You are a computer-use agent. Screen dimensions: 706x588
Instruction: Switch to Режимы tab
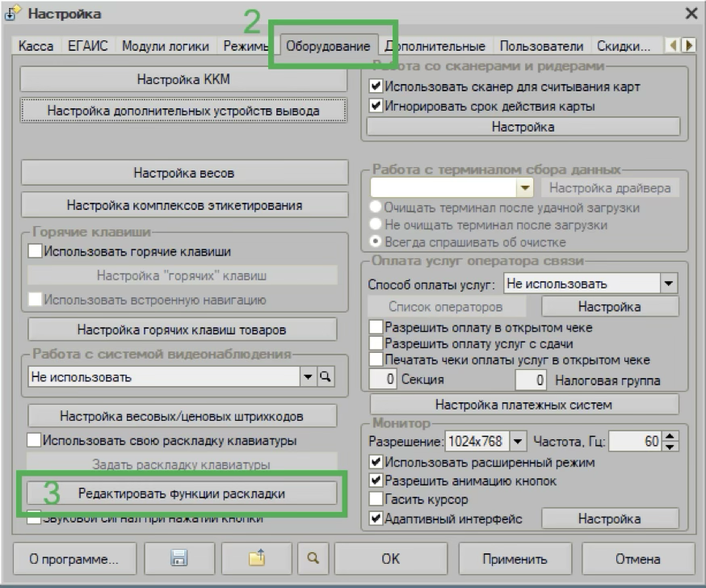tap(246, 46)
